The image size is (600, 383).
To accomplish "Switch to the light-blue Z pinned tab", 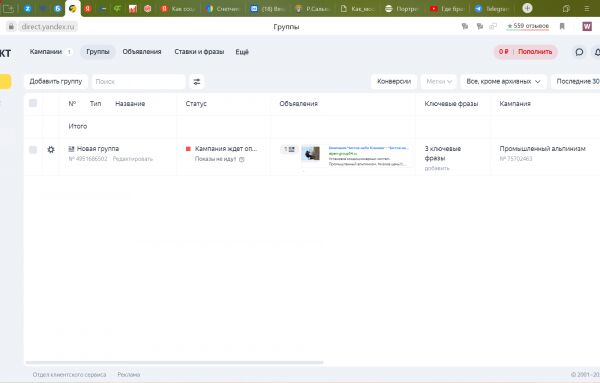I will coord(28,8).
